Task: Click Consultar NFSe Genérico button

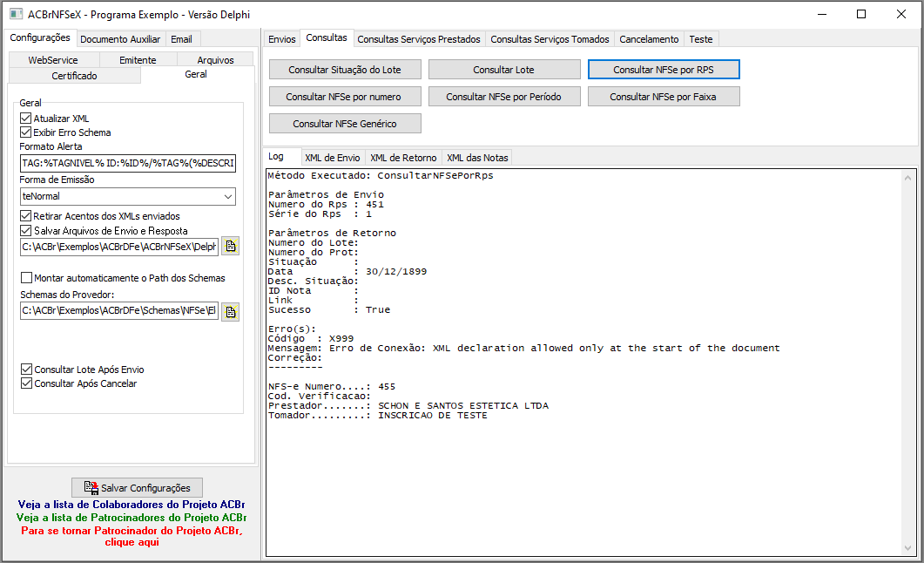Action: (345, 124)
